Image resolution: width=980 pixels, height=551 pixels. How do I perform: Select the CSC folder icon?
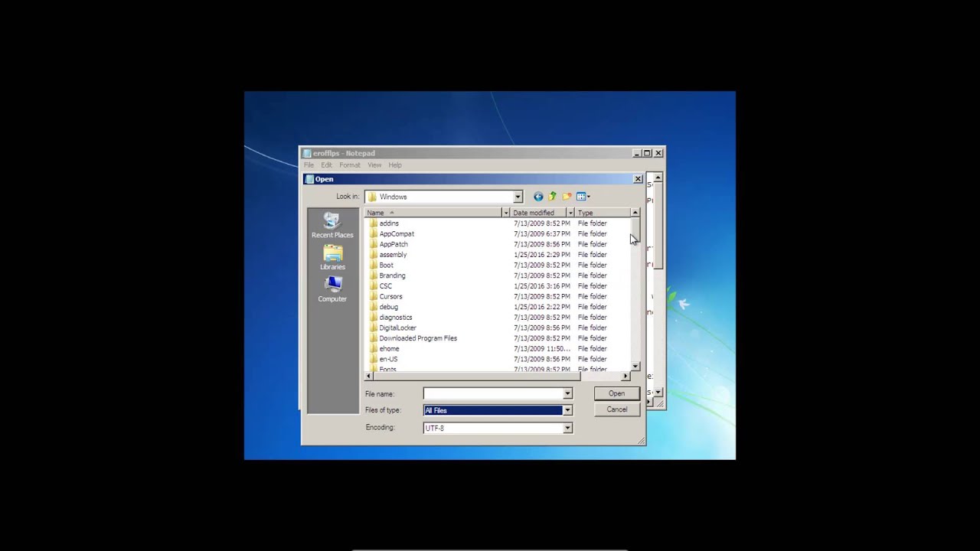click(374, 286)
